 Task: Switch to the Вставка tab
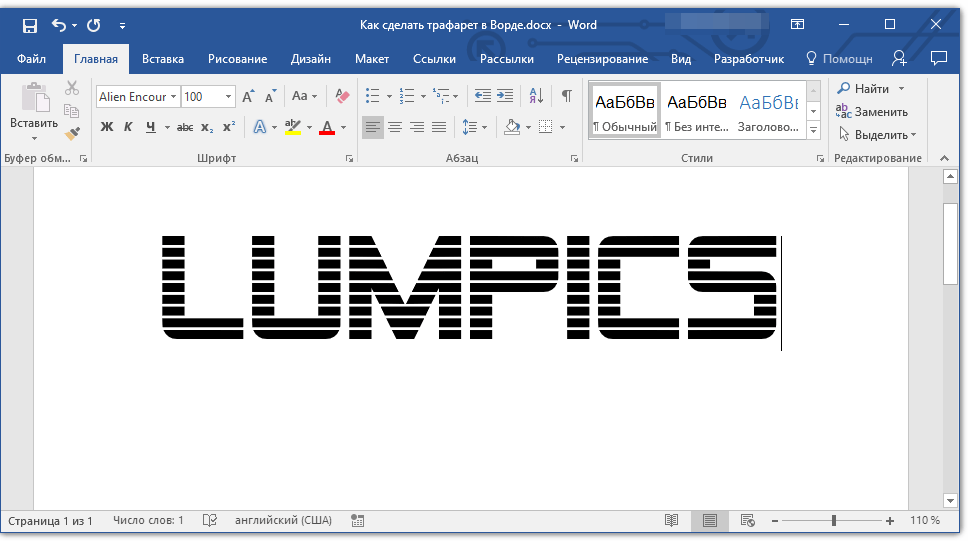(x=163, y=59)
